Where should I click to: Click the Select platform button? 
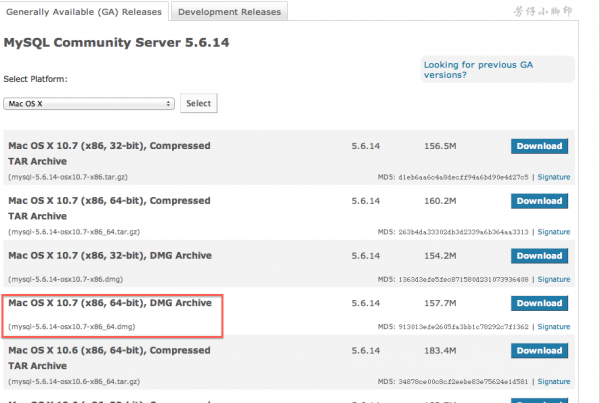[x=199, y=103]
